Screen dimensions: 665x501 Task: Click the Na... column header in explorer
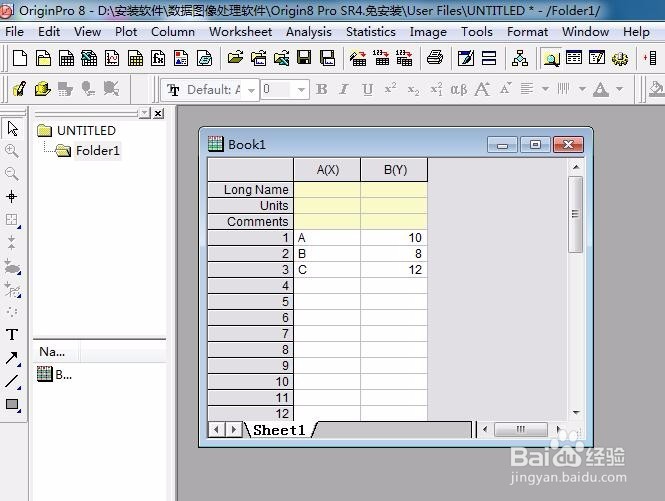56,352
